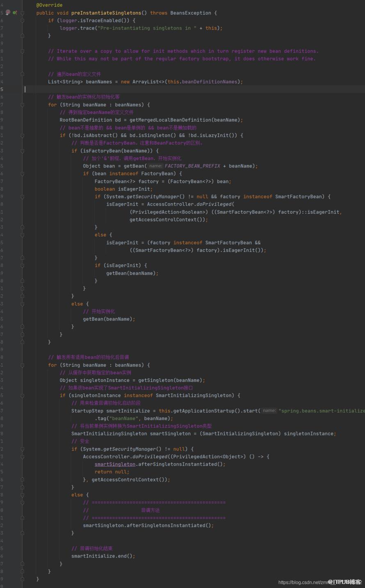Click the "return null;" statement

point(112,472)
